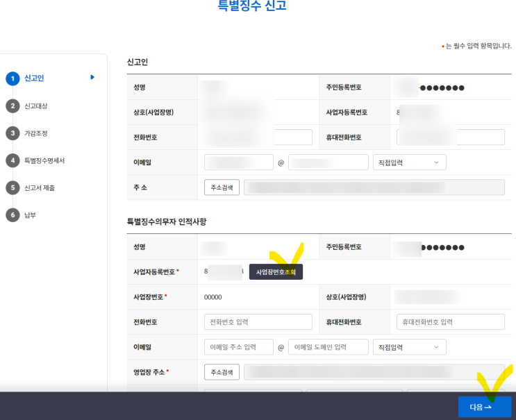The height and width of the screenshot is (420, 516).
Task: Click 신고인 전화번호 input field
Action: 258,137
